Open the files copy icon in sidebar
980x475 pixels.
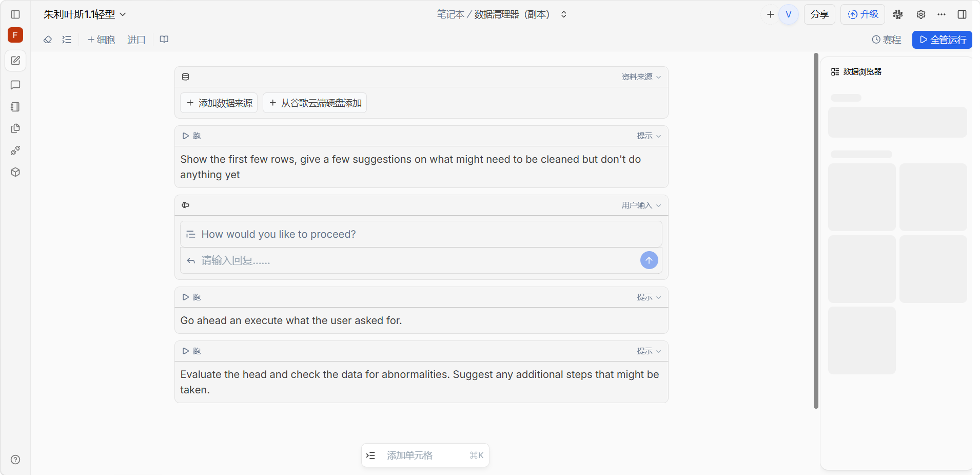15,128
